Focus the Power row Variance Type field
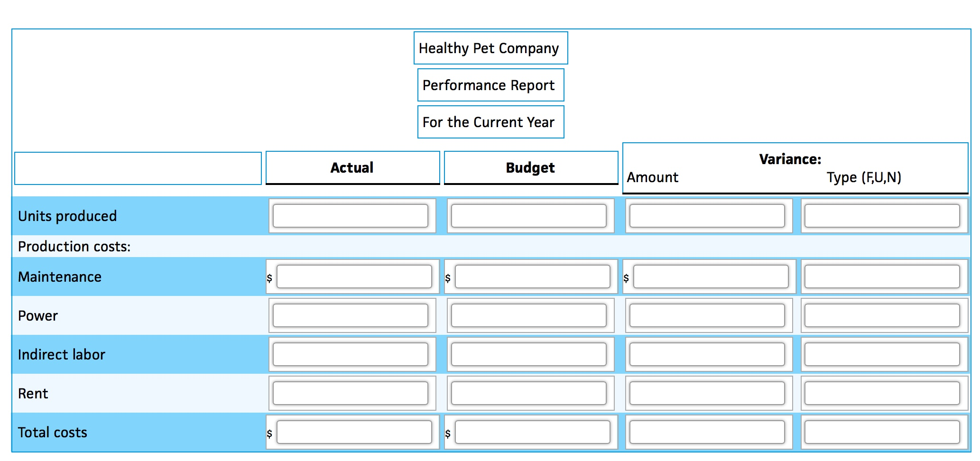 click(882, 315)
